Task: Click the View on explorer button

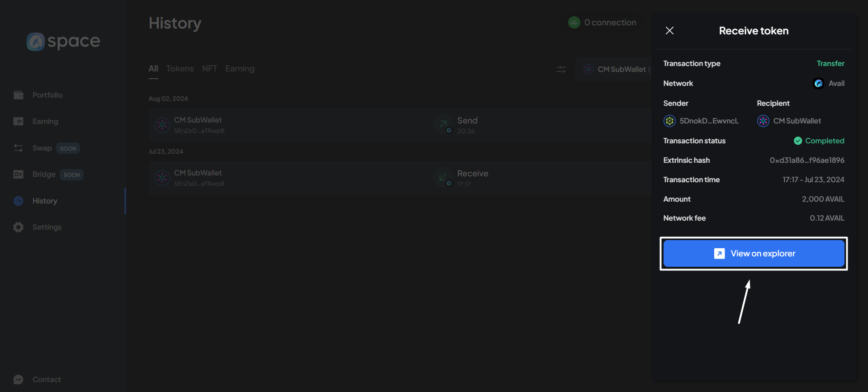Action: coord(754,254)
